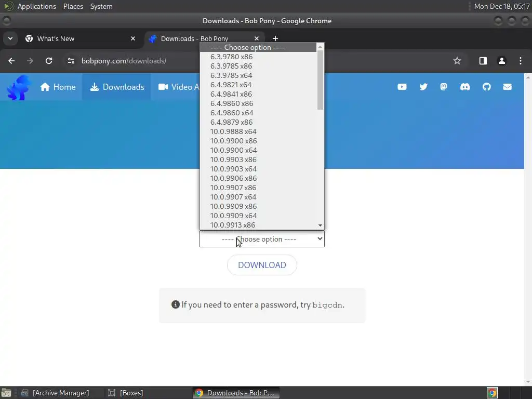Choose 10.0.9909 x86 build
The height and width of the screenshot is (399, 532).
click(x=258, y=206)
